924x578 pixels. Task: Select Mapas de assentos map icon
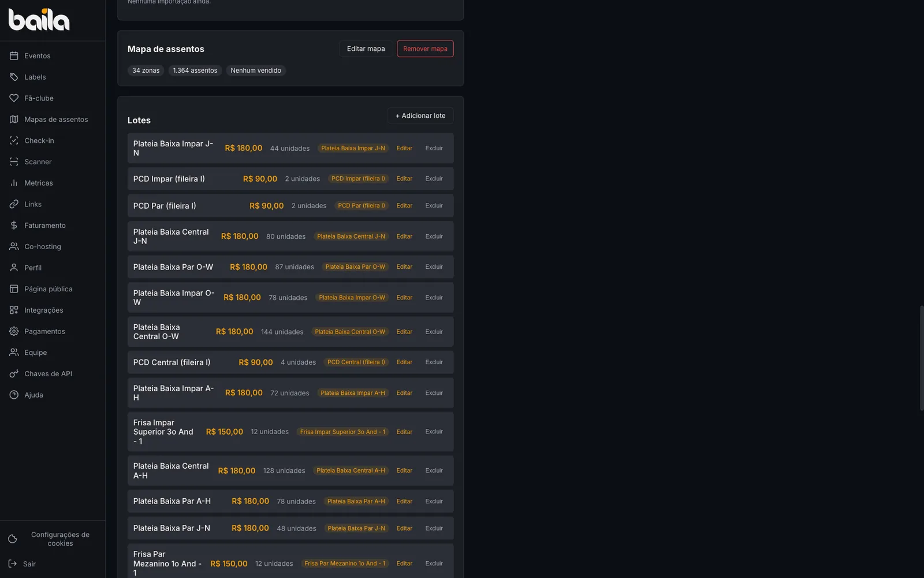[14, 119]
